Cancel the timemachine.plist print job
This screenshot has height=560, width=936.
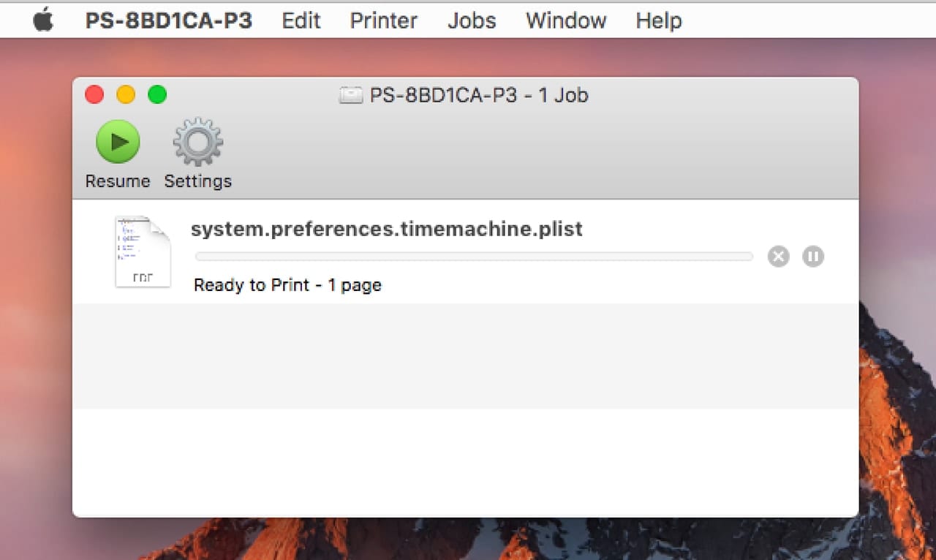(x=778, y=257)
